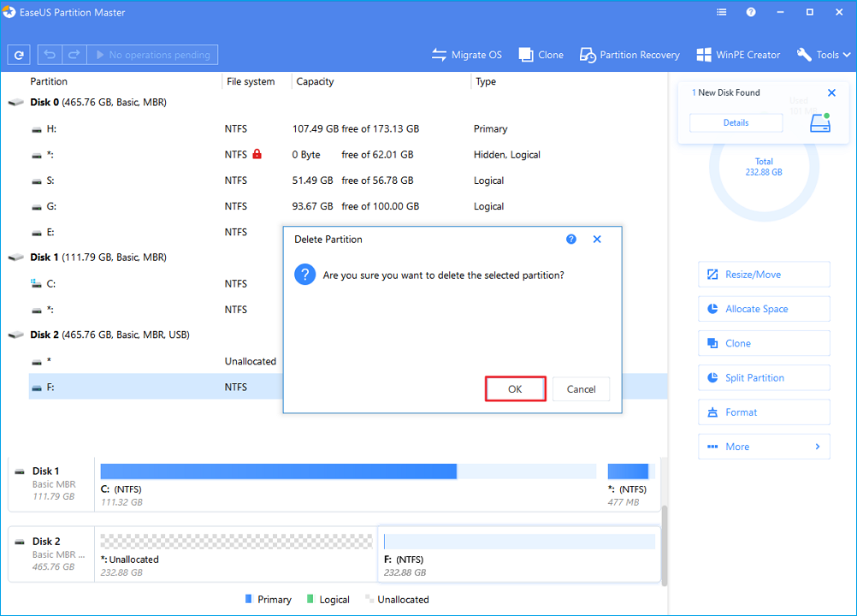Expand the More options in side panel
This screenshot has width=857, height=616.
(x=764, y=447)
